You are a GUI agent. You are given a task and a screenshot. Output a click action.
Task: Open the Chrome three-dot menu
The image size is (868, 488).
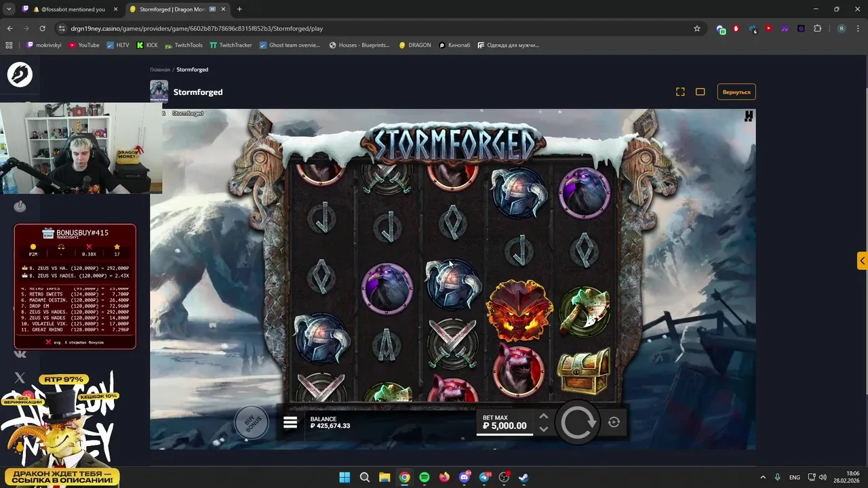(858, 28)
